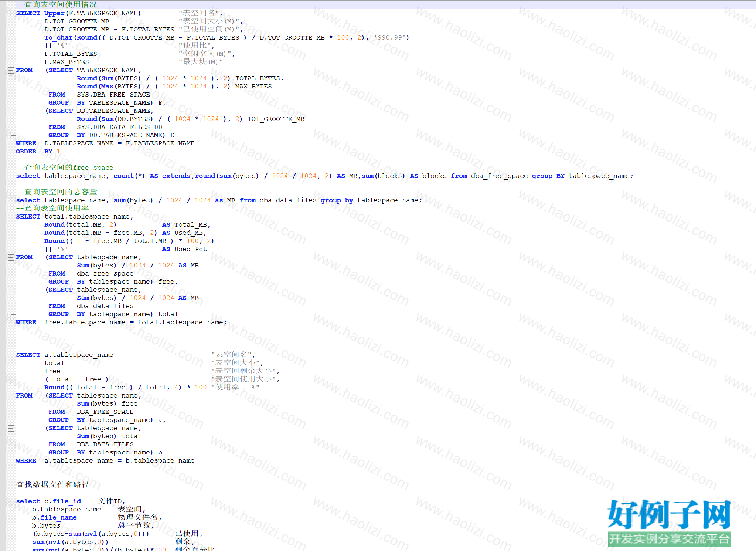
Task: Click 'WHERE D.TABLESPACE_NAME = F.TABLESPACE_NAME' line
Action: 105,143
